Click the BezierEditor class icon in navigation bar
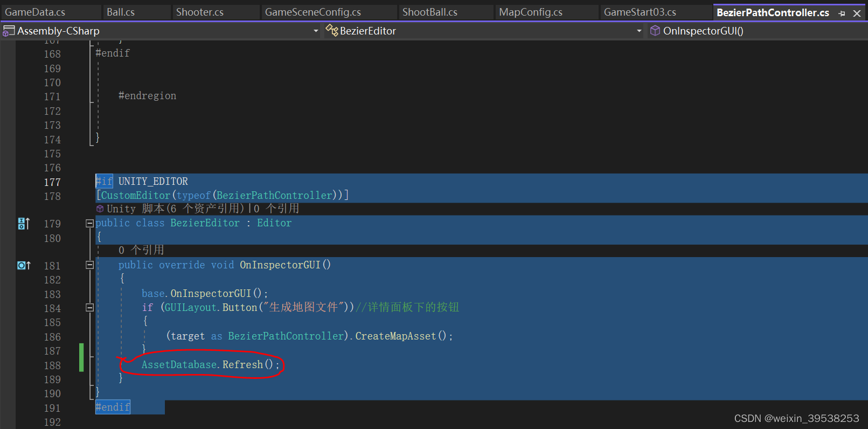The width and height of the screenshot is (868, 429). pos(332,30)
